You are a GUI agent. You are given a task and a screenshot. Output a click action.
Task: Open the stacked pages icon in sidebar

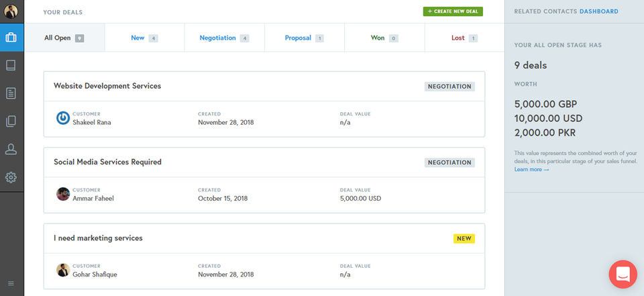11,121
